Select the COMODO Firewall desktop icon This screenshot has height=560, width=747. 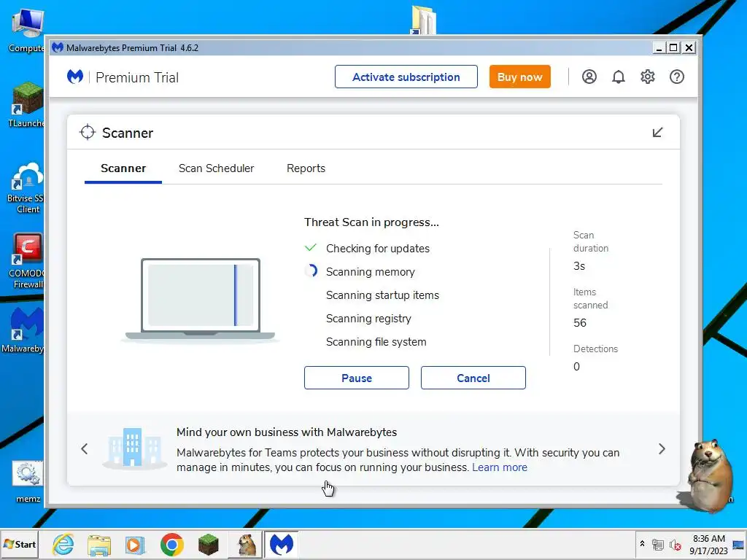(27, 261)
